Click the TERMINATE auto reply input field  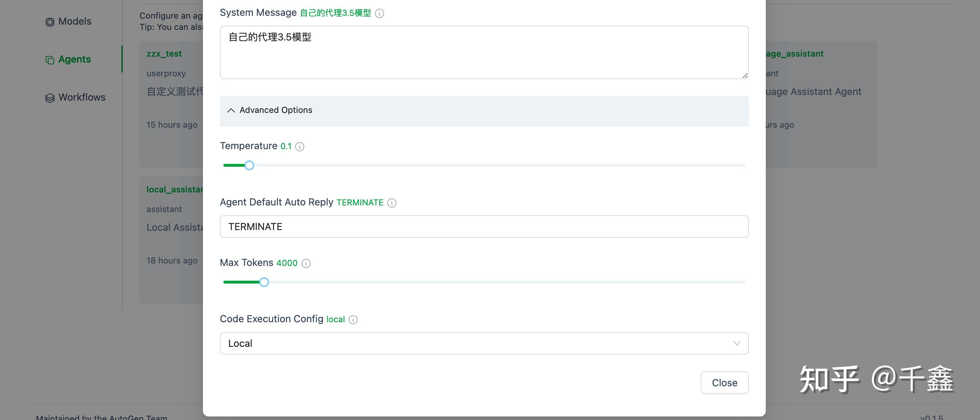[484, 227]
